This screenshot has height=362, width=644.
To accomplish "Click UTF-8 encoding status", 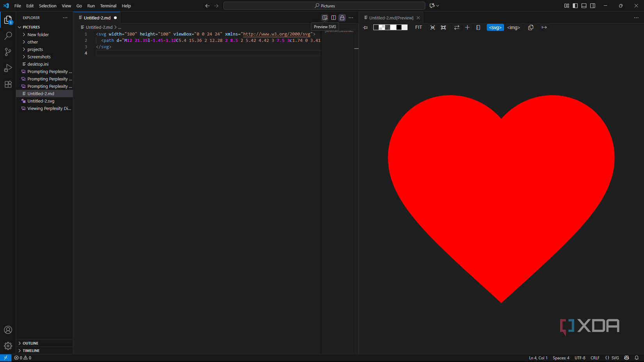I will click(580, 358).
